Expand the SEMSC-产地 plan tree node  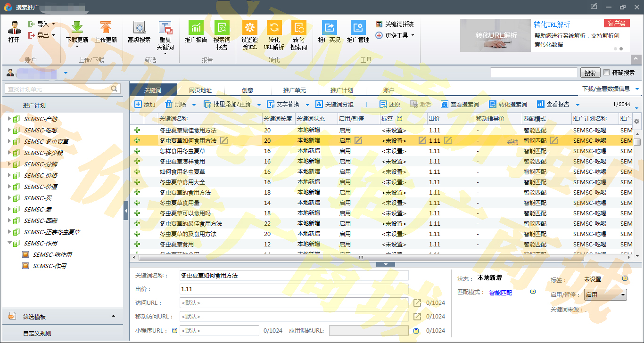pyautogui.click(x=9, y=119)
